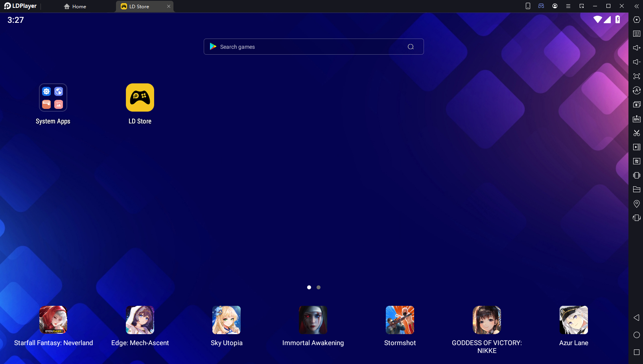
Task: Click the magnifier icon in search bar
Action: coord(411,47)
